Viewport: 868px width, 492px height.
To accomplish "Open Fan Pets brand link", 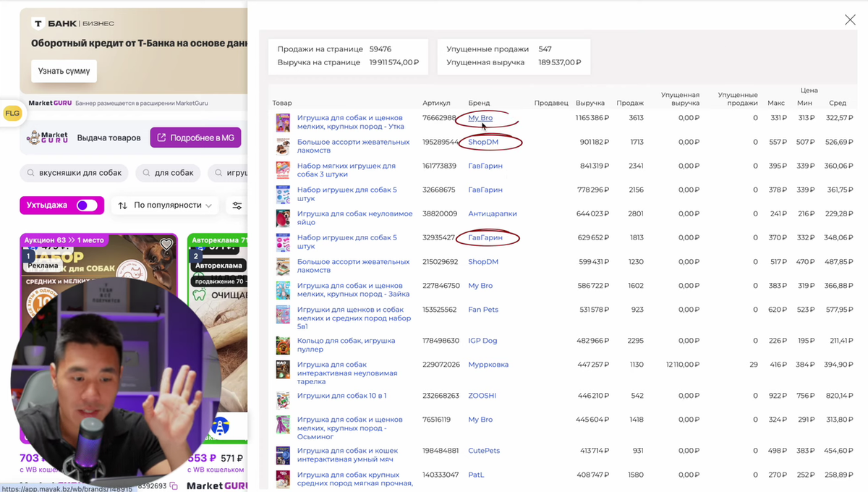I will tap(483, 310).
